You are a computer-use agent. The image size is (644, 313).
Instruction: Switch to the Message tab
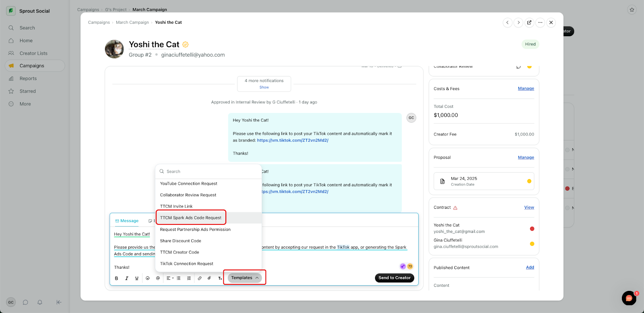(127, 221)
